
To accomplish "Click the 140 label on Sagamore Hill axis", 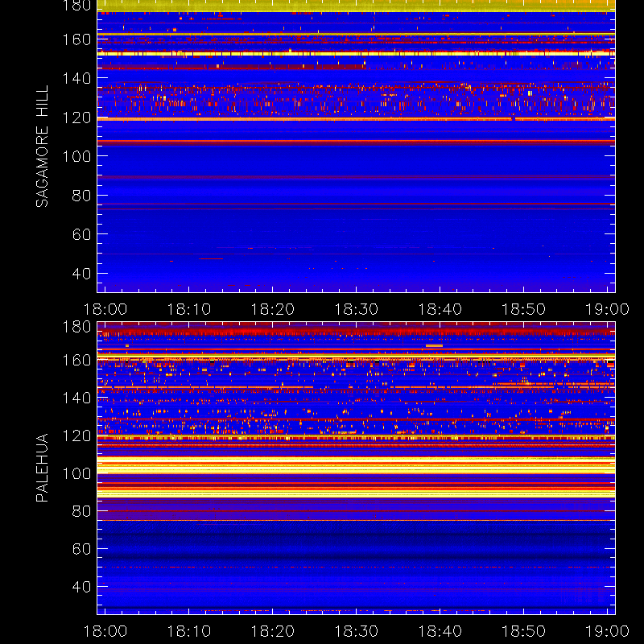I will pyautogui.click(x=76, y=78).
